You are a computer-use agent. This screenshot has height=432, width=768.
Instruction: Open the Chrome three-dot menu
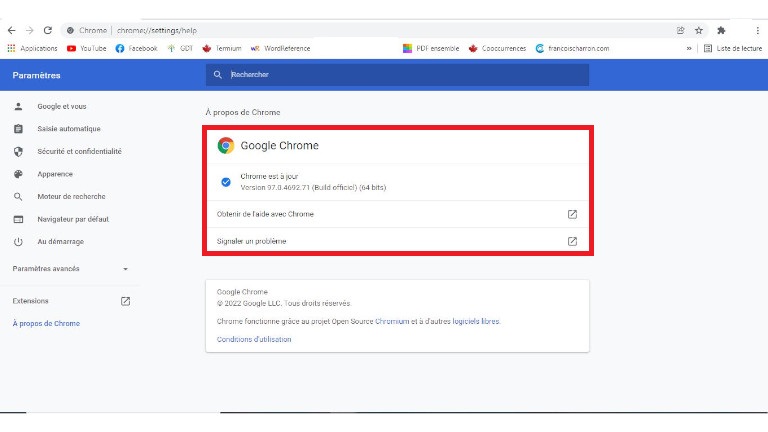pos(758,30)
